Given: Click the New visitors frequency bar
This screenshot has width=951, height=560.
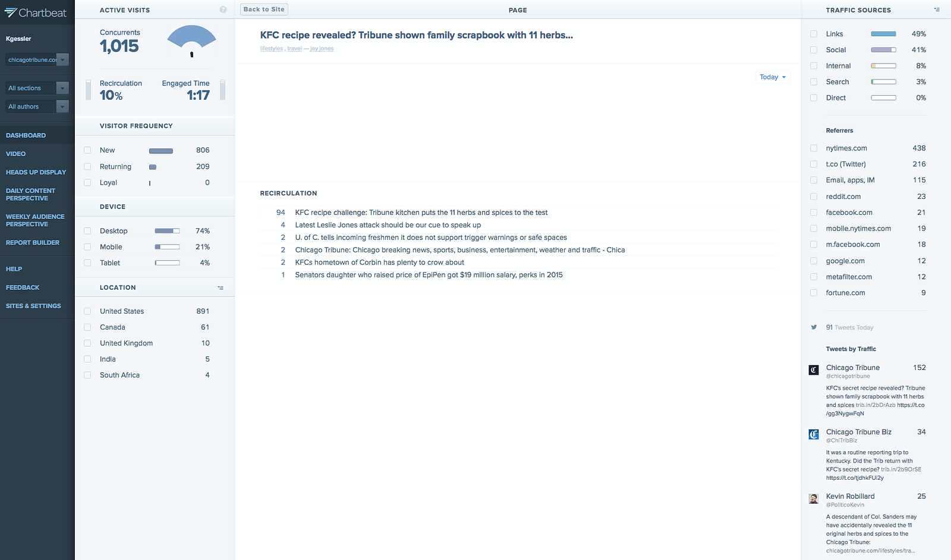Looking at the screenshot, I should pos(161,151).
